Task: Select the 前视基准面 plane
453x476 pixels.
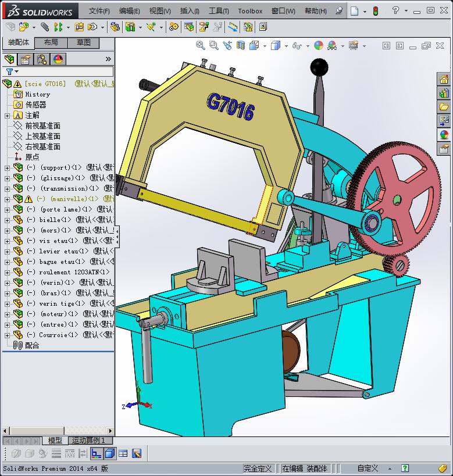Action: [42, 126]
